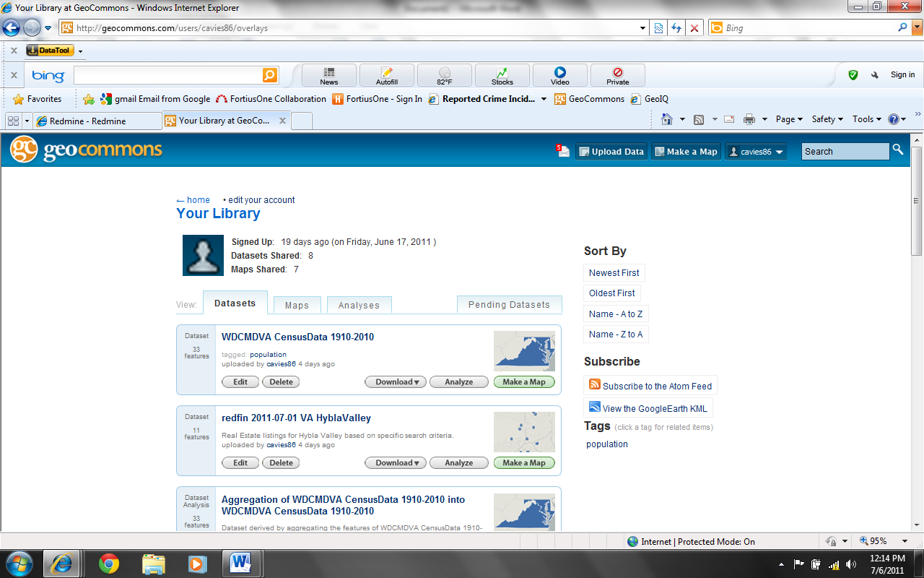Click the browser Refresh icon
This screenshot has height=578, width=924.
pyautogui.click(x=676, y=28)
